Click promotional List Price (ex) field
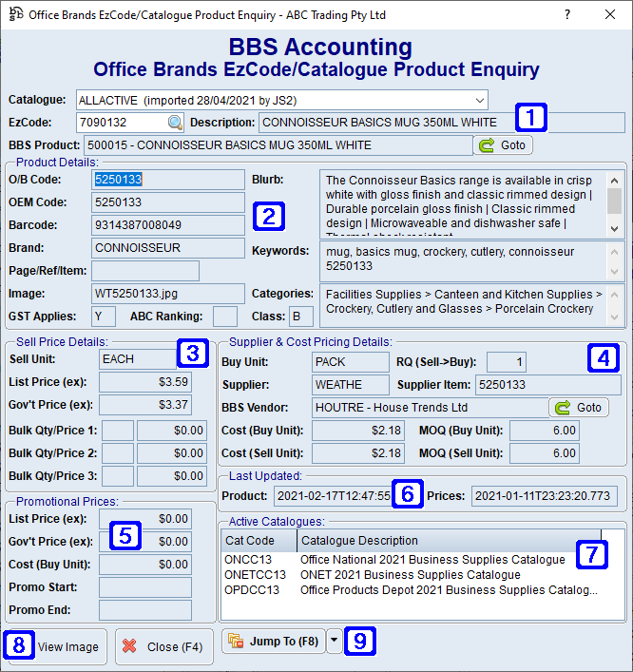This screenshot has width=633, height=672. coord(145,519)
